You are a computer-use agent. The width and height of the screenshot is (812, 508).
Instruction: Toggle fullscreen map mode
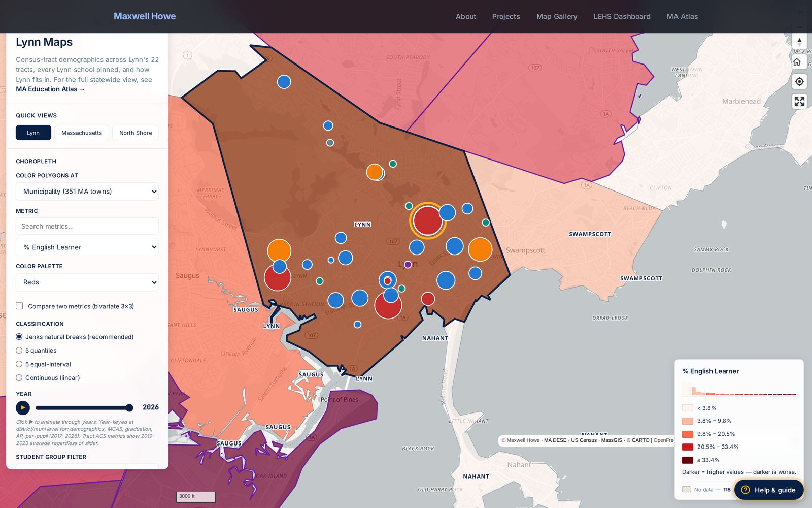799,101
